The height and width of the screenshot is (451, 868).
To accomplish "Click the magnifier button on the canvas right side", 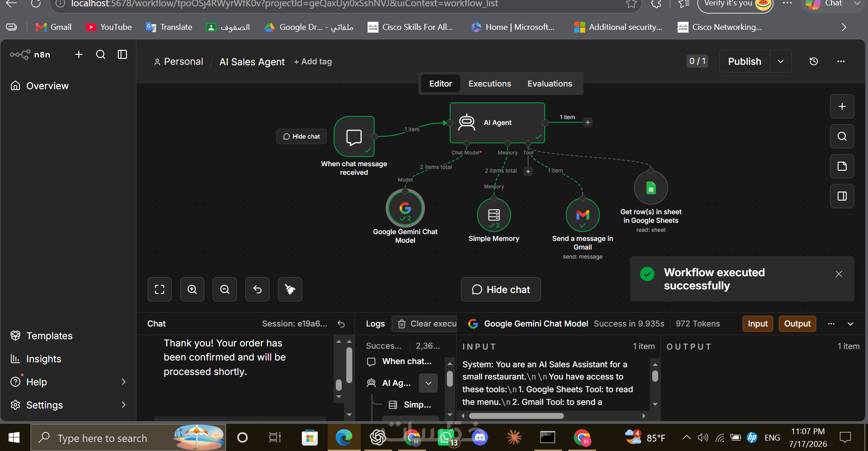I will click(842, 136).
